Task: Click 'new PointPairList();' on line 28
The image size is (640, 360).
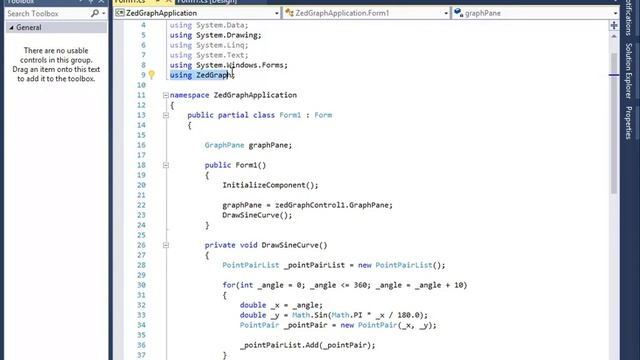Action: [x=402, y=265]
